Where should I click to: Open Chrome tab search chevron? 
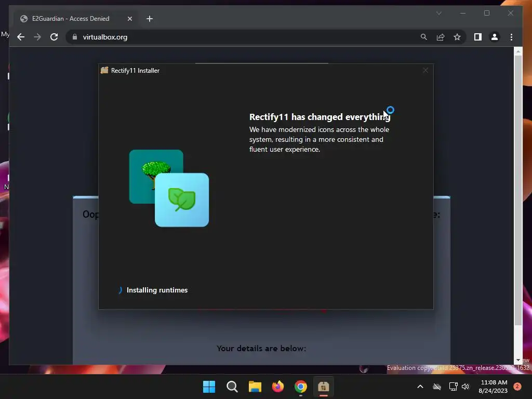pyautogui.click(x=438, y=13)
